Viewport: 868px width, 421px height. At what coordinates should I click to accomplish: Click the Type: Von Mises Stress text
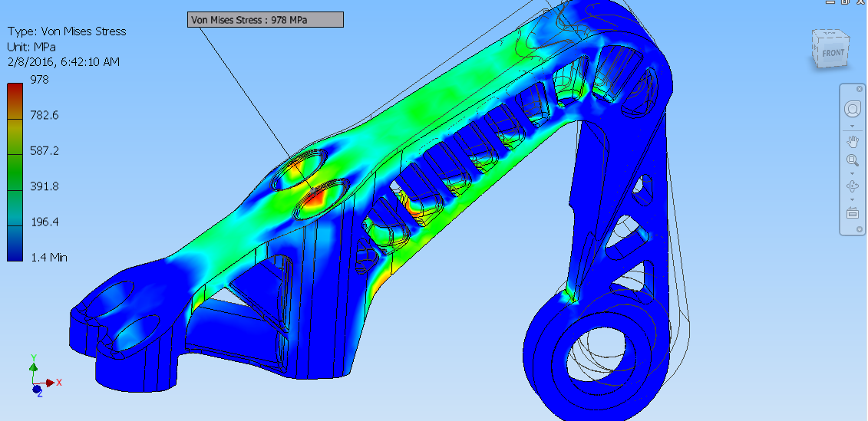coord(67,31)
